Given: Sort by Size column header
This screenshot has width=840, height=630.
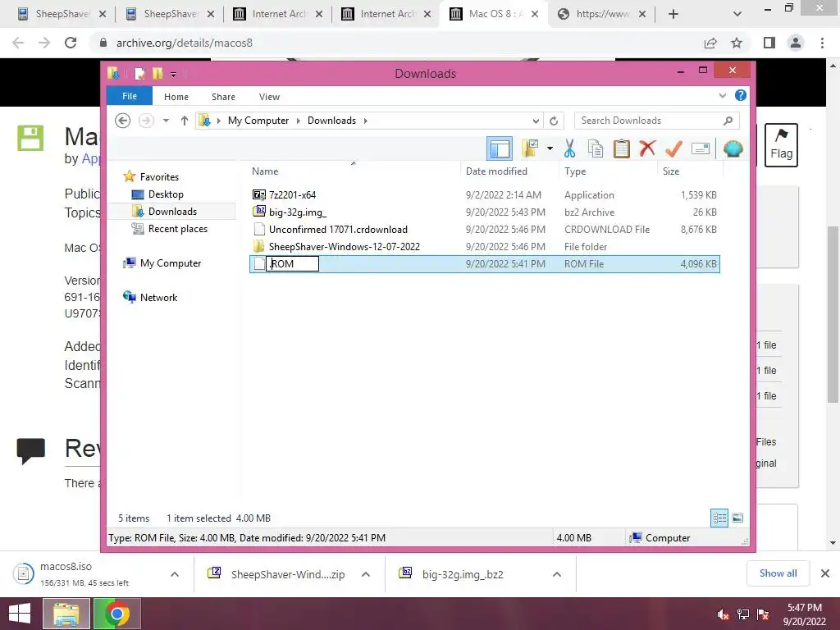Looking at the screenshot, I should point(691,171).
